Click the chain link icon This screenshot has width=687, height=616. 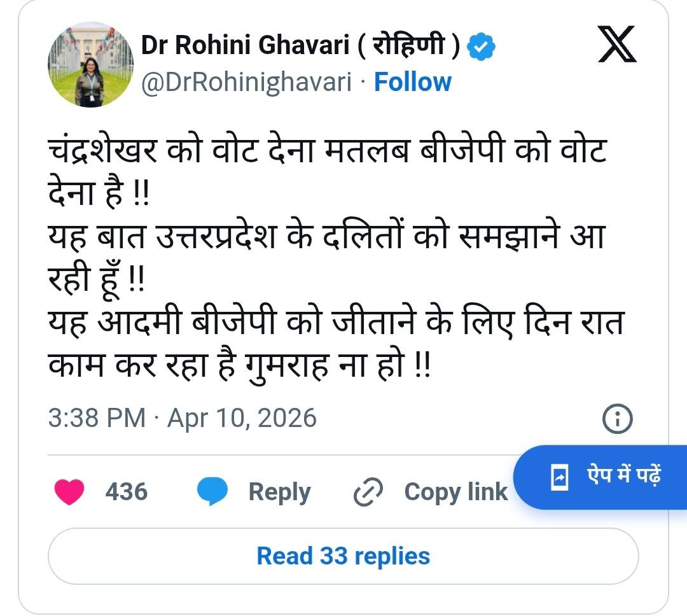(368, 493)
